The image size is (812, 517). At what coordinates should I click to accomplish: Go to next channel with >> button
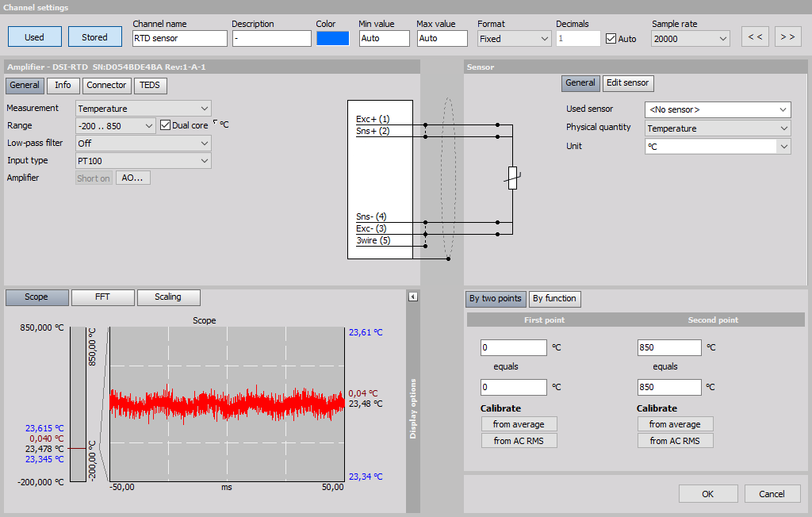coord(787,36)
